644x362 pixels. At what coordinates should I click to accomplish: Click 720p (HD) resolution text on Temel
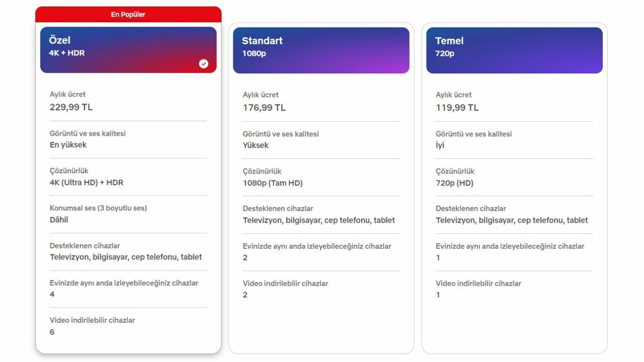coord(455,183)
